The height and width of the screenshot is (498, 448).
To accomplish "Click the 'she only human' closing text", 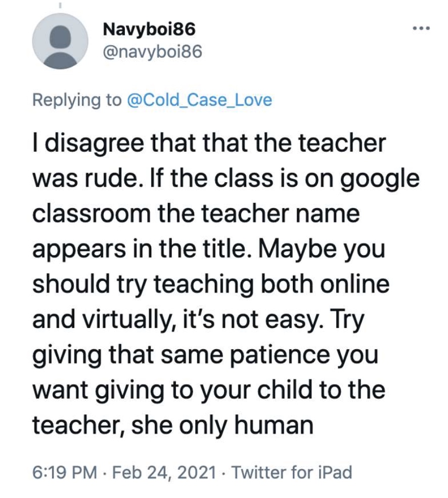I will point(222,426).
